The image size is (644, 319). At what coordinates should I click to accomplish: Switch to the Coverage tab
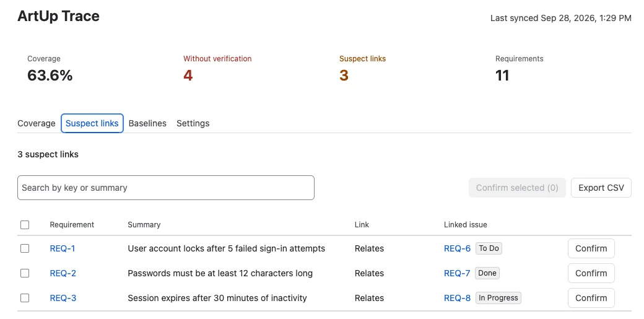(36, 123)
